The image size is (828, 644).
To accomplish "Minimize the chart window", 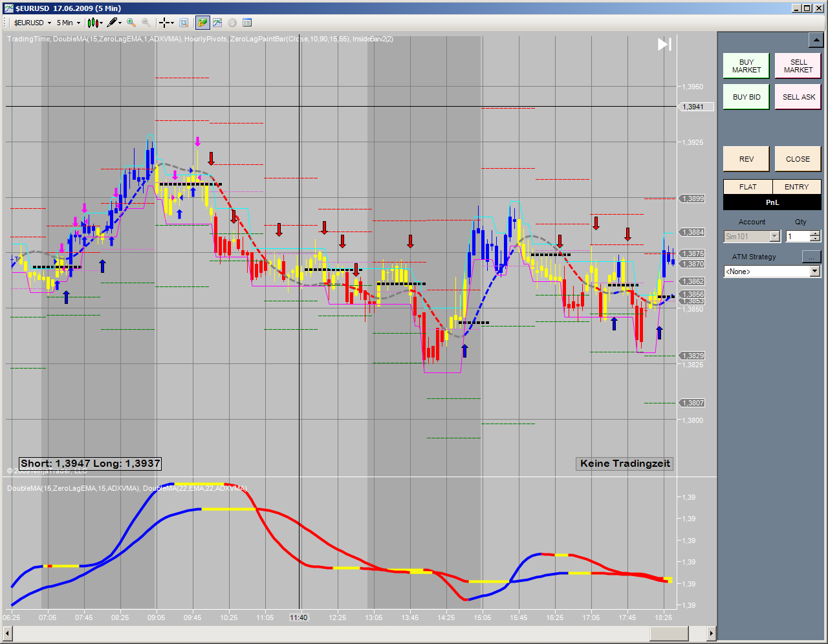I will 796,8.
